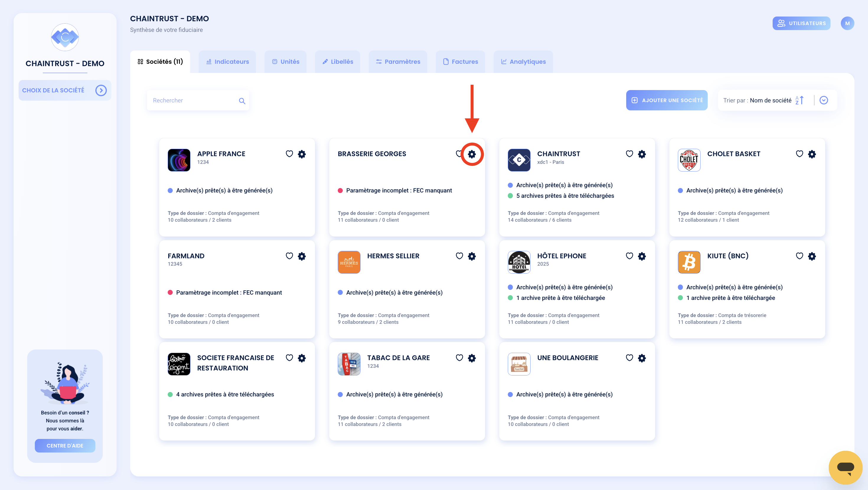Open settings gear for CHOLET BASKET
This screenshot has width=868, height=490.
[x=812, y=154]
